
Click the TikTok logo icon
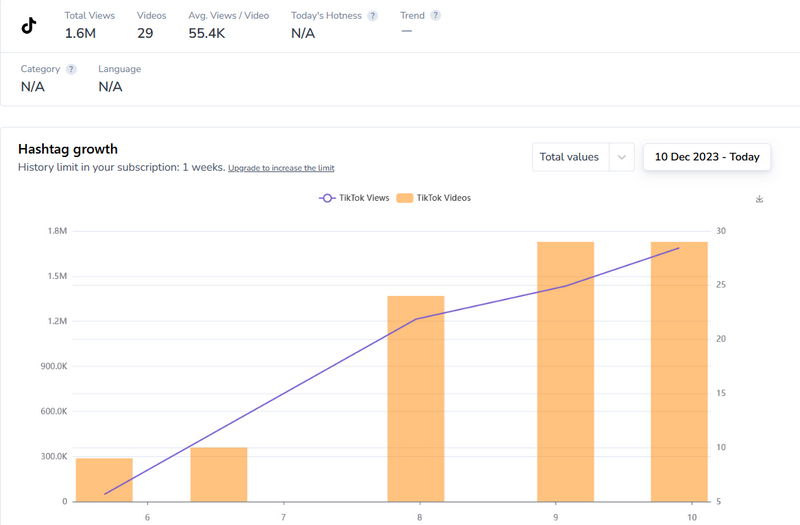[29, 26]
